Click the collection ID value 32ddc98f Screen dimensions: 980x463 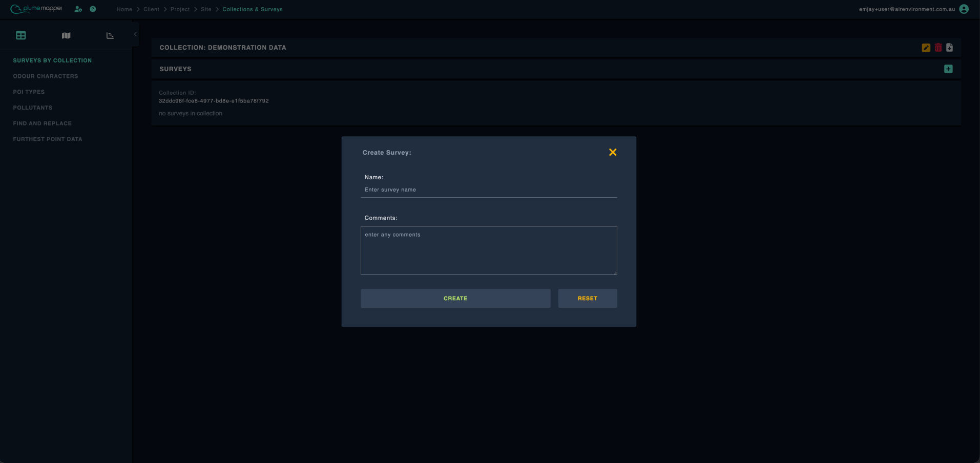tap(214, 101)
